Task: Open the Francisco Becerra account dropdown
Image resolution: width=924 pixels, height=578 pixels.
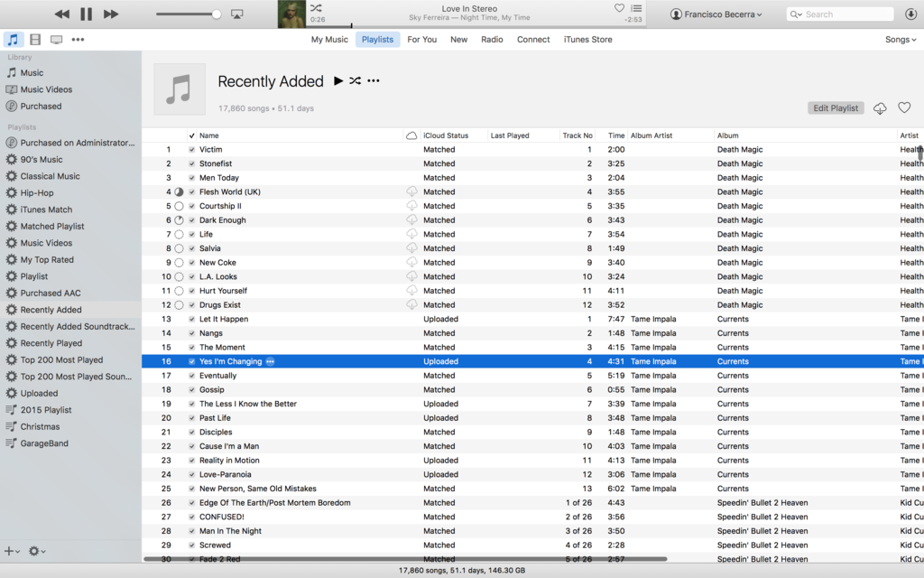Action: [x=716, y=14]
